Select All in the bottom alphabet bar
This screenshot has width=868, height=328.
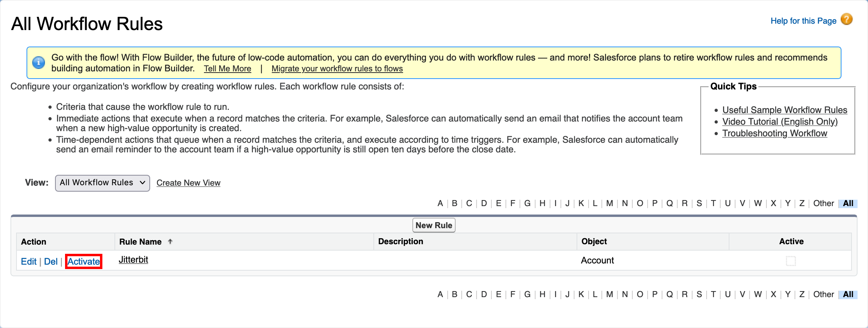[848, 294]
